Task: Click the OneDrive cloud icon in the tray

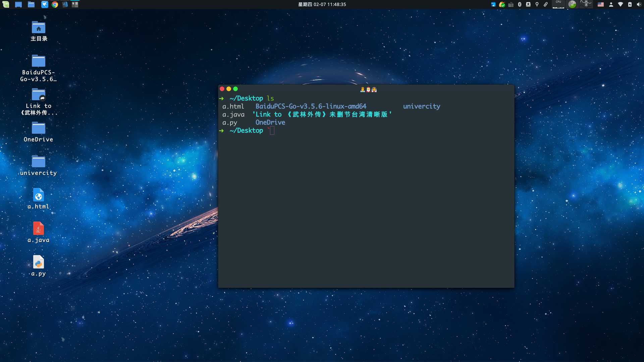Action: click(x=493, y=5)
